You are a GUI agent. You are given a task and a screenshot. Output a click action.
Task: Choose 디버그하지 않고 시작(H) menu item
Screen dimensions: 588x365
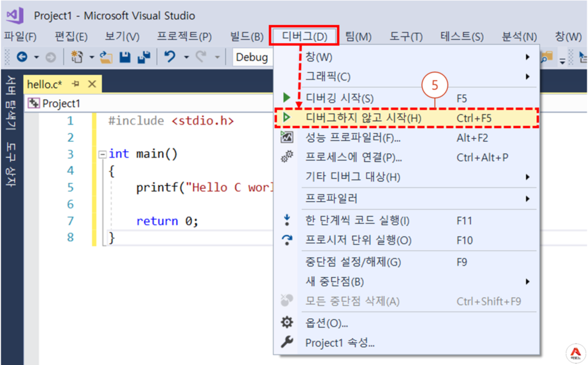coord(407,118)
